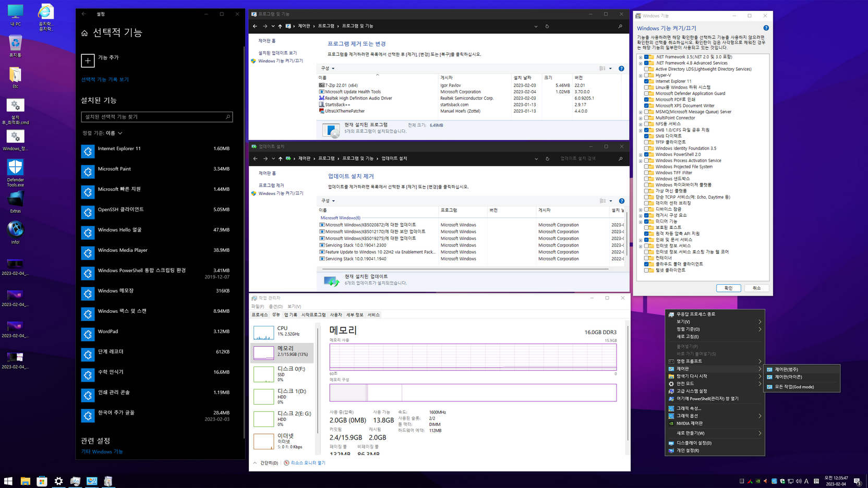Open 구성 dropdown in 프로그램 및 기능 window

pyautogui.click(x=328, y=68)
